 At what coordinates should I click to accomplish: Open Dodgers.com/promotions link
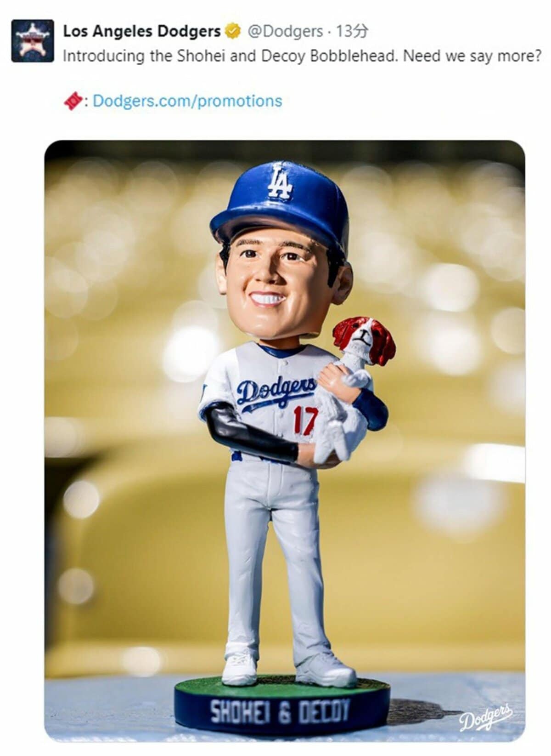187,101
